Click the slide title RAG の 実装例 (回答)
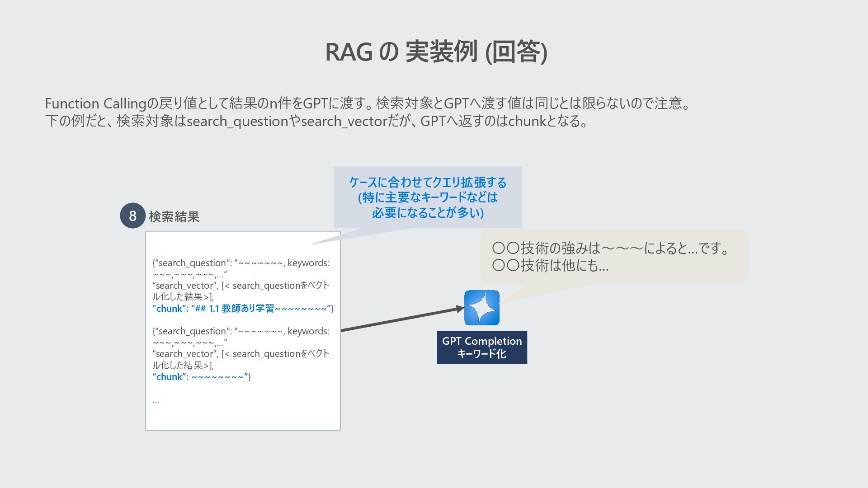 (x=436, y=52)
